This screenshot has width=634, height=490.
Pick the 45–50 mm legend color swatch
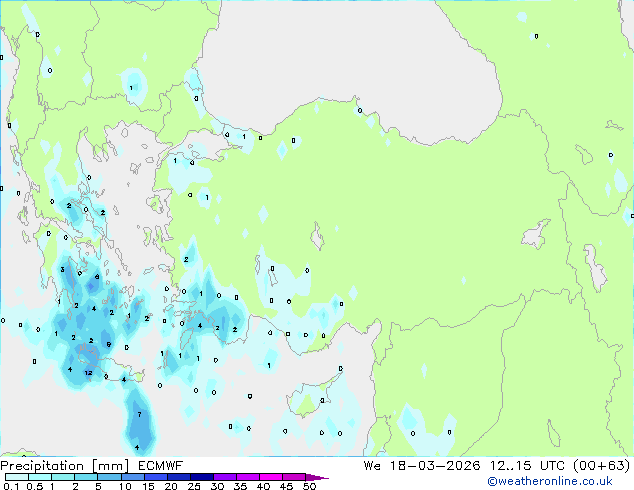[294, 477]
